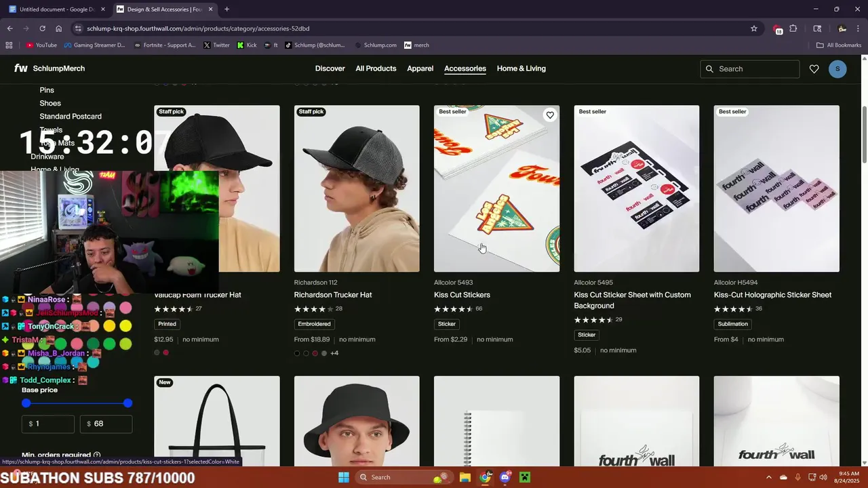This screenshot has height=488, width=868.
Task: Click the Chrome taskbar icon
Action: pyautogui.click(x=485, y=477)
